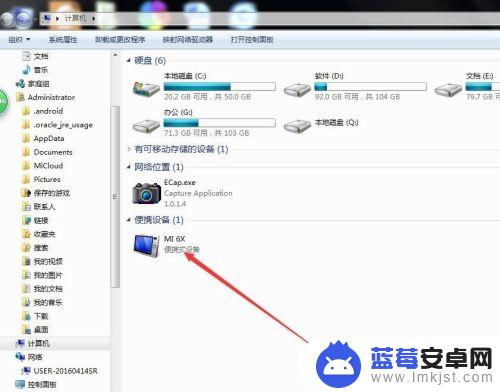500x392 pixels.
Task: Click 卸载或更改程序 toolbar button
Action: point(120,40)
